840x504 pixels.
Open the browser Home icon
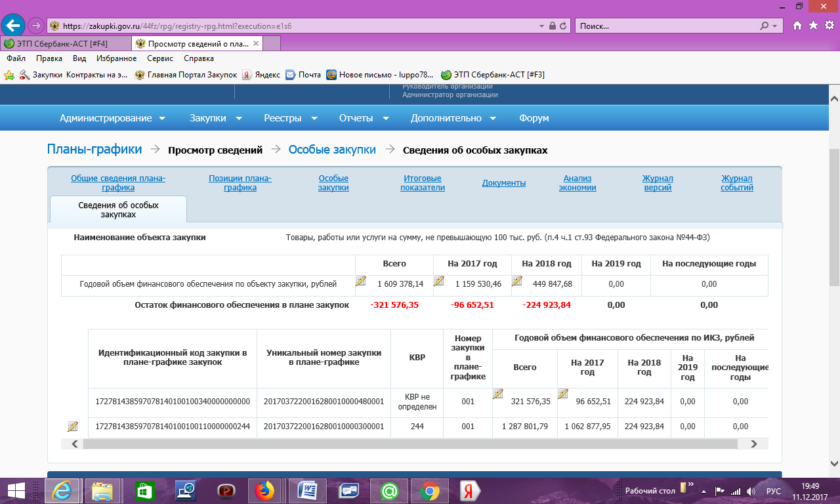pyautogui.click(x=797, y=26)
